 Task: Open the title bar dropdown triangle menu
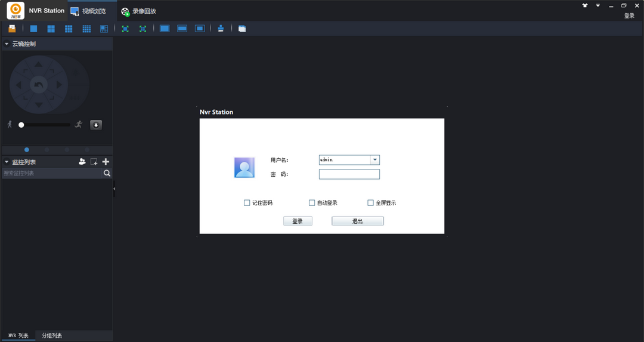pos(598,5)
